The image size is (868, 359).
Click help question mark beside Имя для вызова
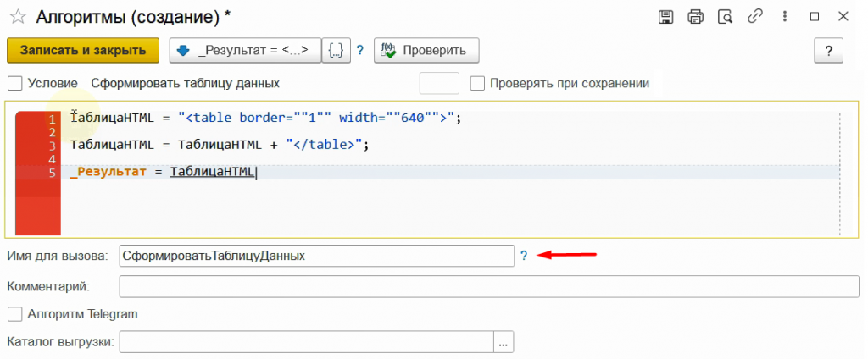click(524, 256)
